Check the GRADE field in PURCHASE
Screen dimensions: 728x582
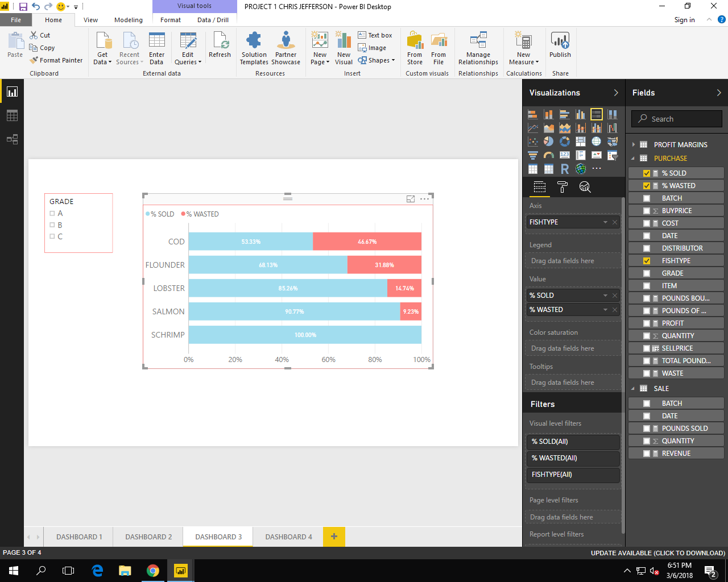coord(647,273)
